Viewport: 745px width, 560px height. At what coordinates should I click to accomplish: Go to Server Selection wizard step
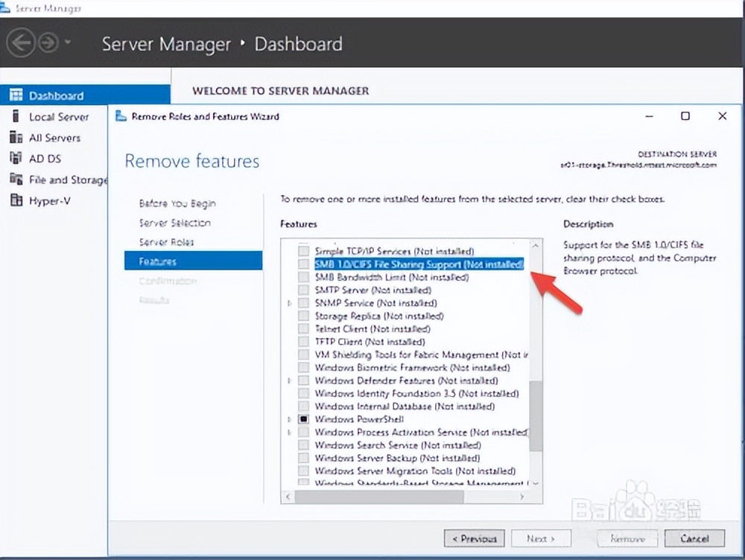[175, 223]
